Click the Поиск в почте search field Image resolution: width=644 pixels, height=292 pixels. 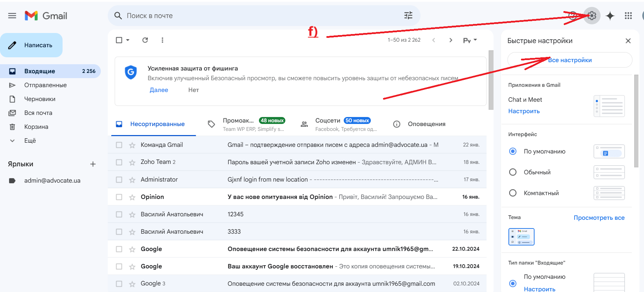pos(264,16)
